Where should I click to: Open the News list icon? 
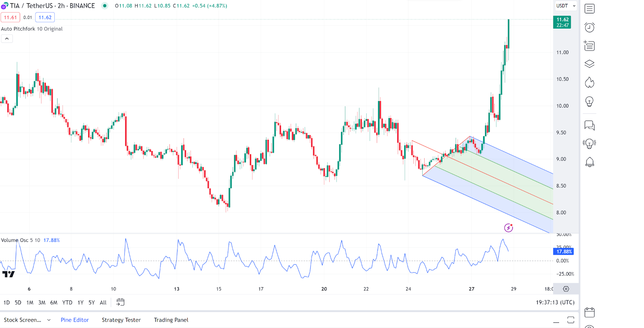589,46
